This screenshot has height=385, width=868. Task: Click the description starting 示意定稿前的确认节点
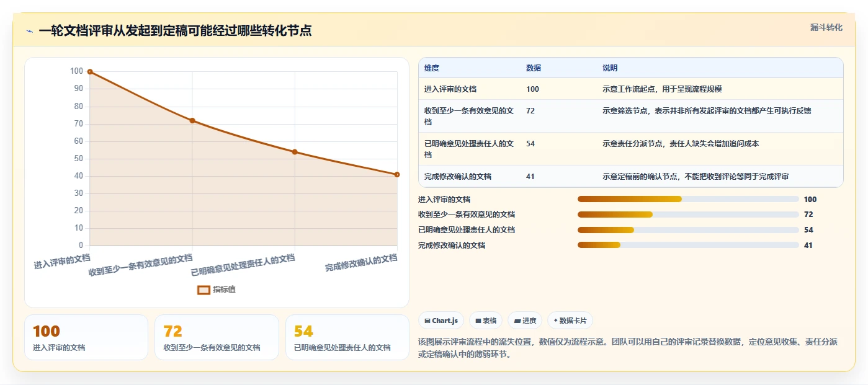point(696,177)
